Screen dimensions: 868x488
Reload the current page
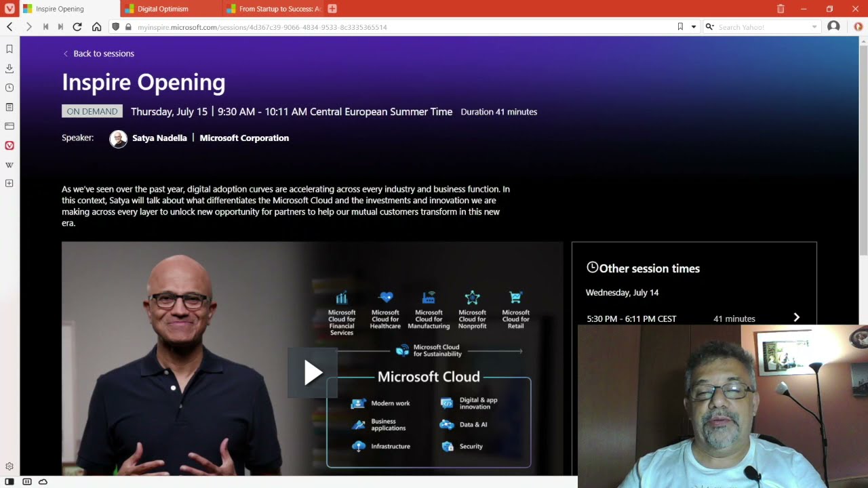click(x=77, y=27)
